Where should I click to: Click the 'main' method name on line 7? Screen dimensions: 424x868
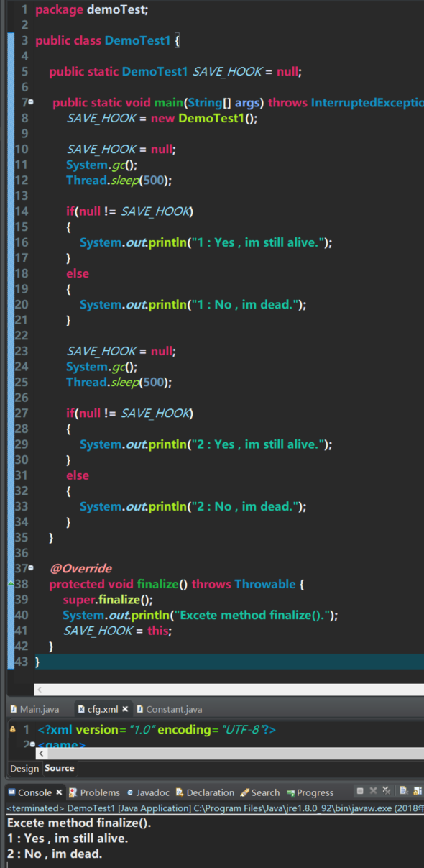(168, 102)
